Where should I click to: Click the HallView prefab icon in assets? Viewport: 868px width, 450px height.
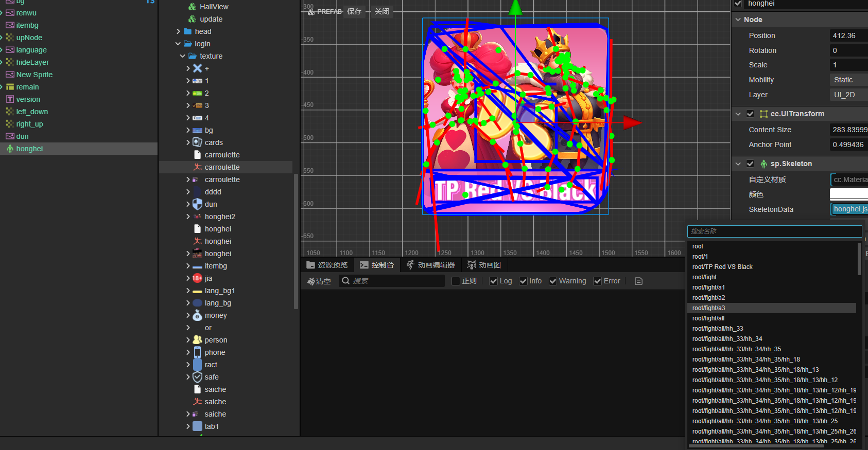193,7
